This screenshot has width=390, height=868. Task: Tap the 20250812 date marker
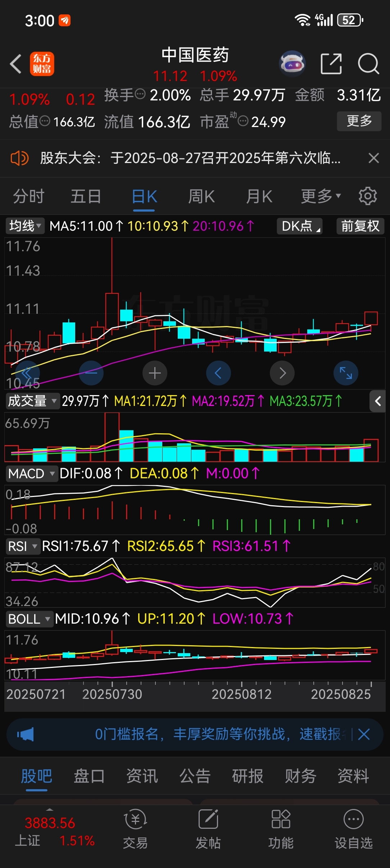pos(241,694)
